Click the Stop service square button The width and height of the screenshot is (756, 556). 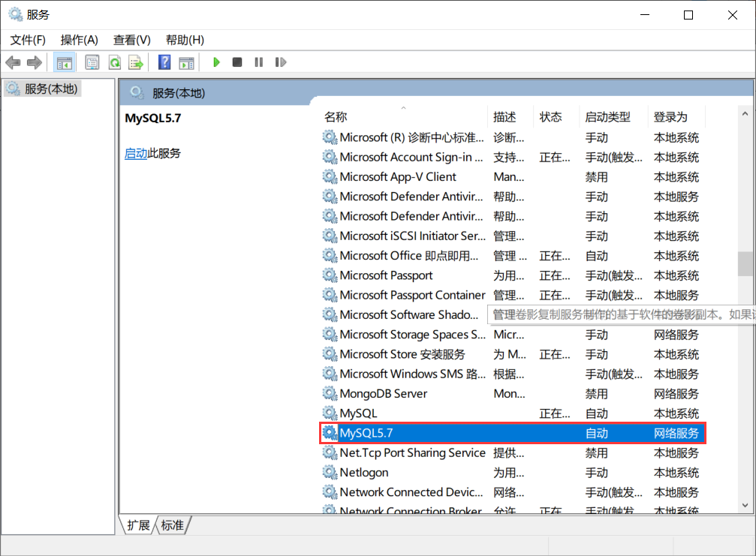click(237, 62)
